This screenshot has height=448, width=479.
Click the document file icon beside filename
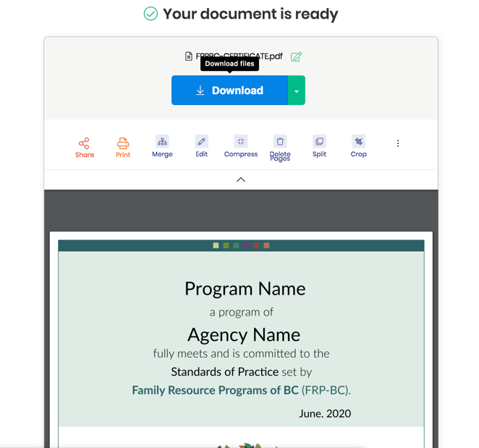(x=189, y=56)
